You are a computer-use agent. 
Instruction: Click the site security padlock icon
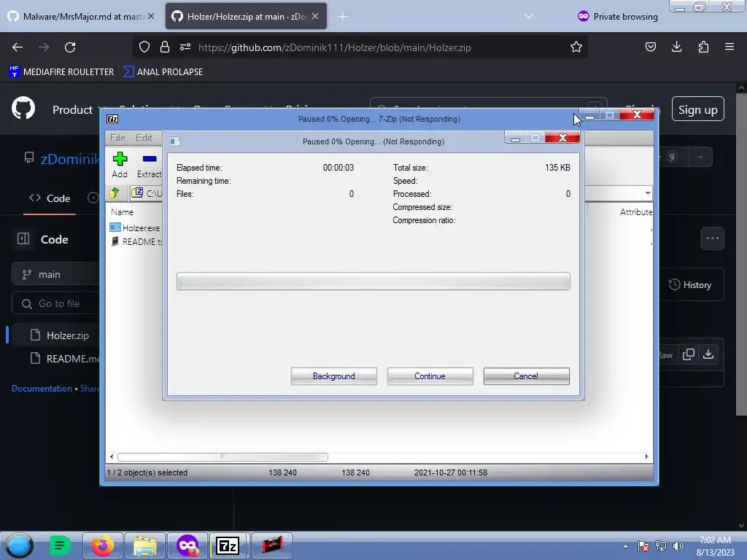(x=165, y=47)
